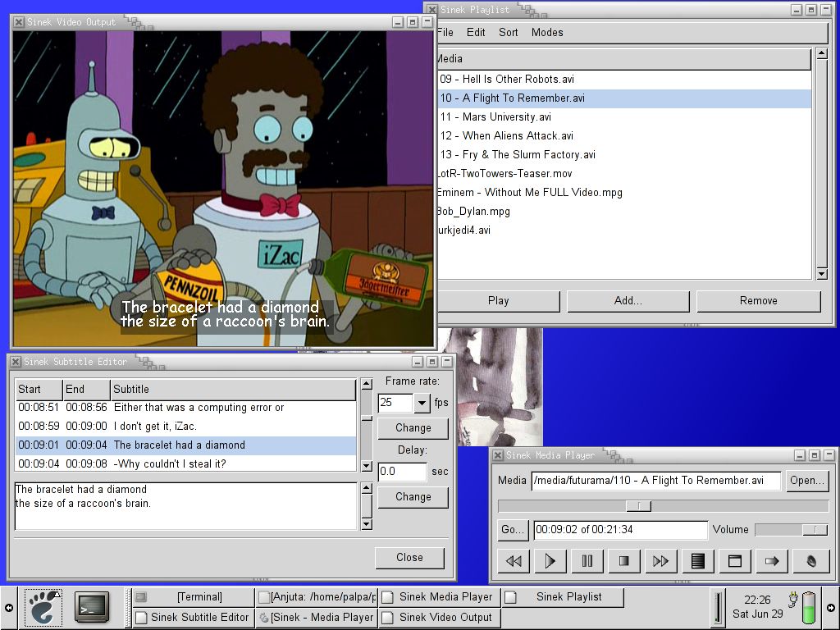The image size is (840, 630).
Task: Pause playback with the pause button
Action: [x=587, y=561]
